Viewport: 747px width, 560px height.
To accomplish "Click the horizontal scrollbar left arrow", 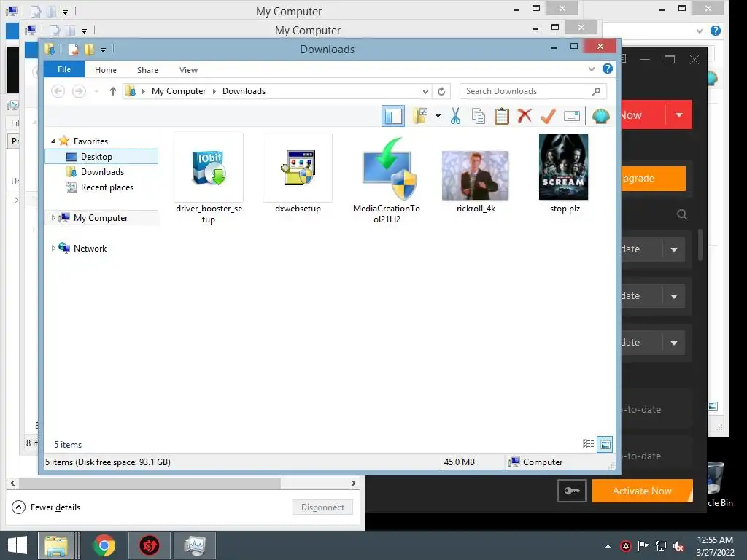I will pos(12,483).
